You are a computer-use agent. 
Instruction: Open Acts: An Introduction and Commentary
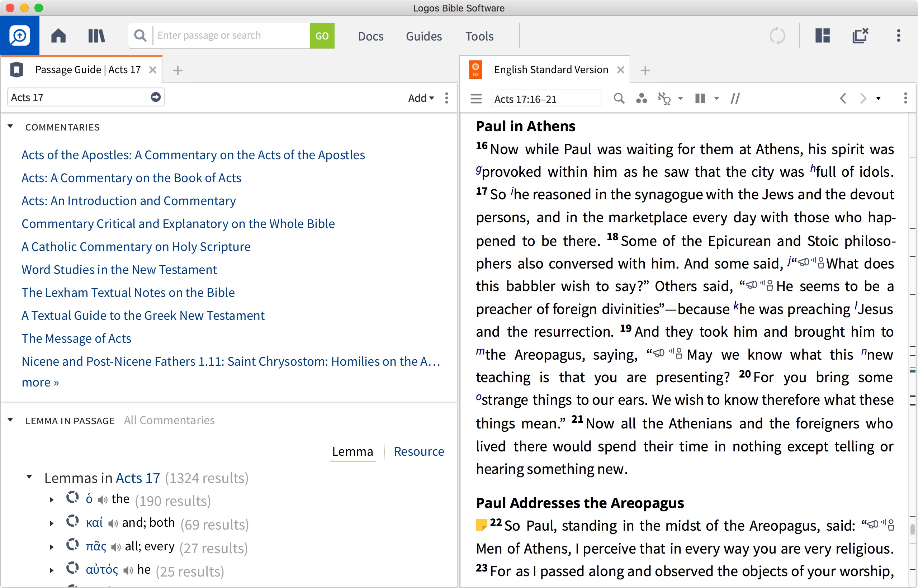[129, 201]
